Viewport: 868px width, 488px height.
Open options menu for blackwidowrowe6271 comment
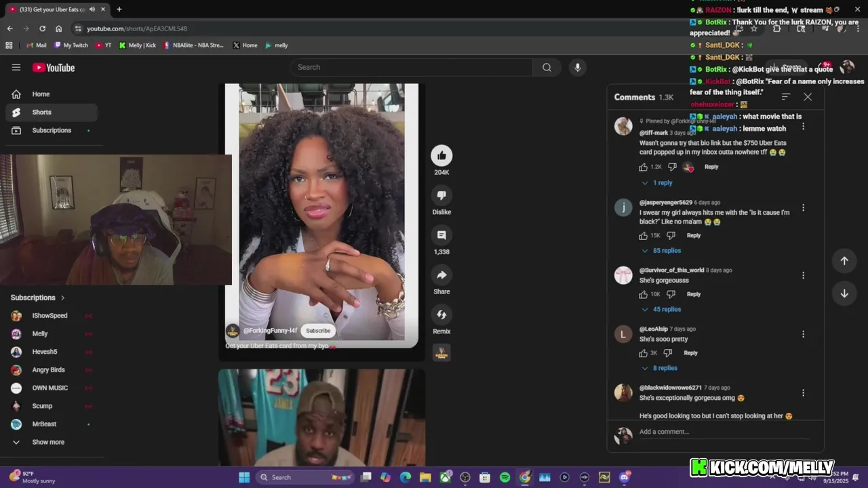tap(803, 392)
